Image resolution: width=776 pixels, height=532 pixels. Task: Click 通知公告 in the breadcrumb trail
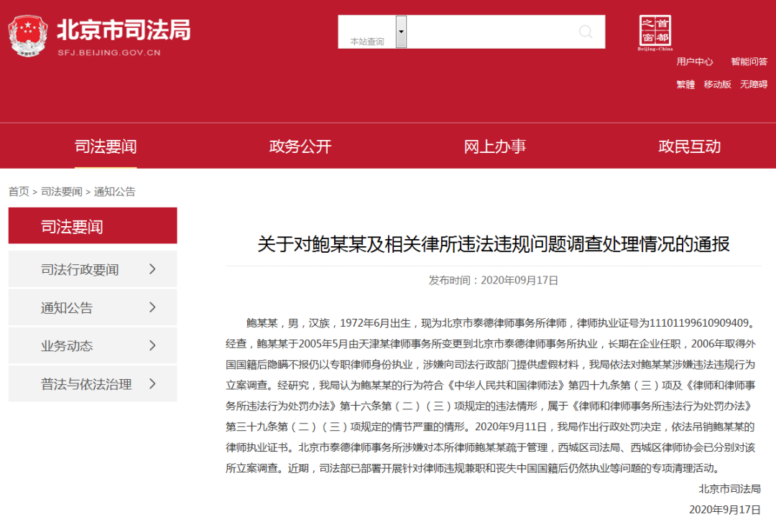tap(114, 192)
